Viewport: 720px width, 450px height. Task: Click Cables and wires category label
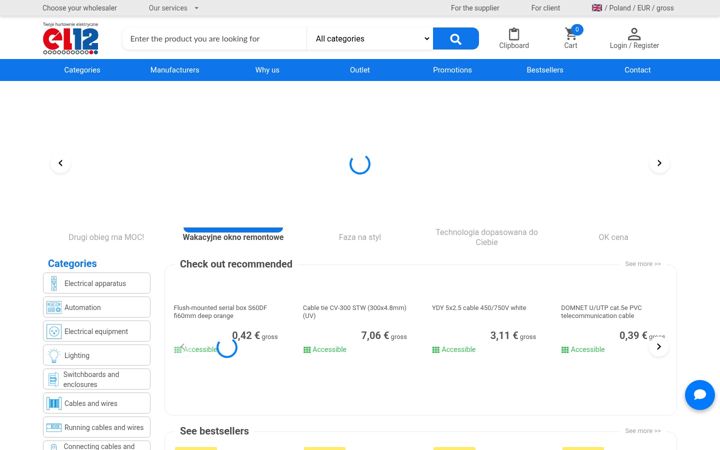point(90,403)
